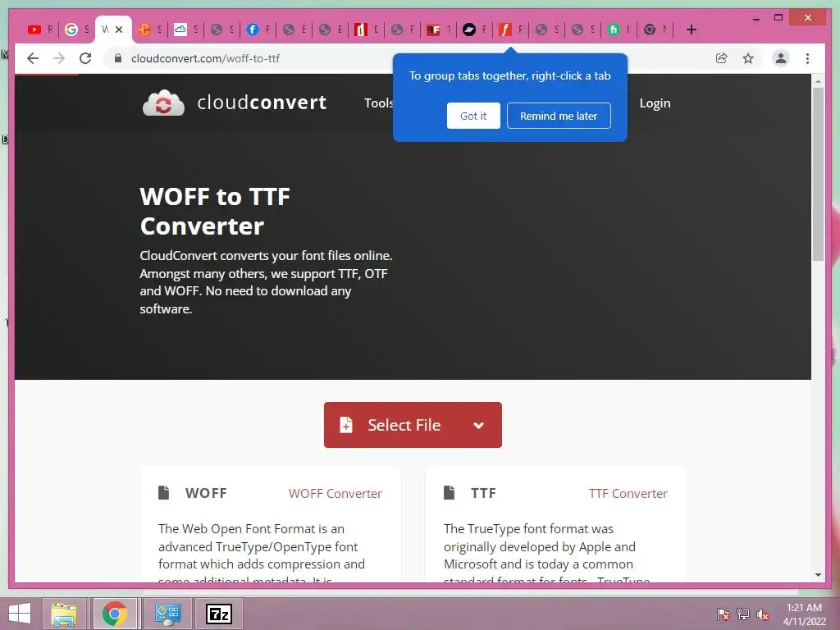Open a new tab with the plus button
840x630 pixels.
pos(691,30)
